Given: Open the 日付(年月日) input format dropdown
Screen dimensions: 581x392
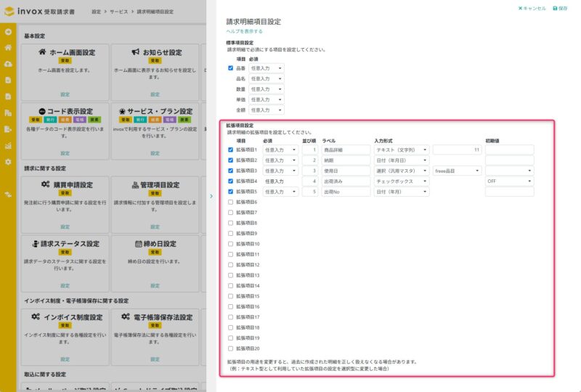Looking at the screenshot, I should [x=402, y=160].
